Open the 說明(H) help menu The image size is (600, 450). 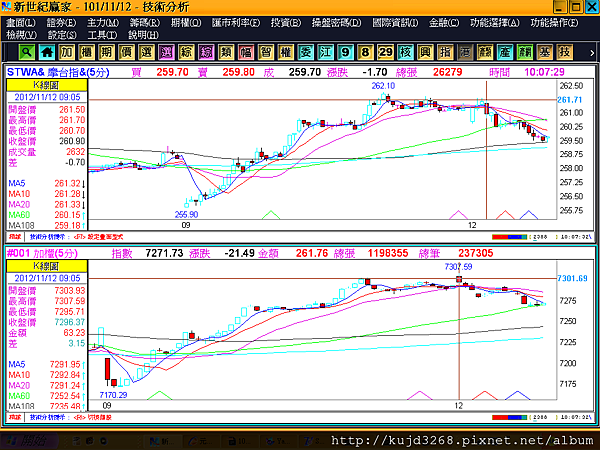click(x=143, y=35)
